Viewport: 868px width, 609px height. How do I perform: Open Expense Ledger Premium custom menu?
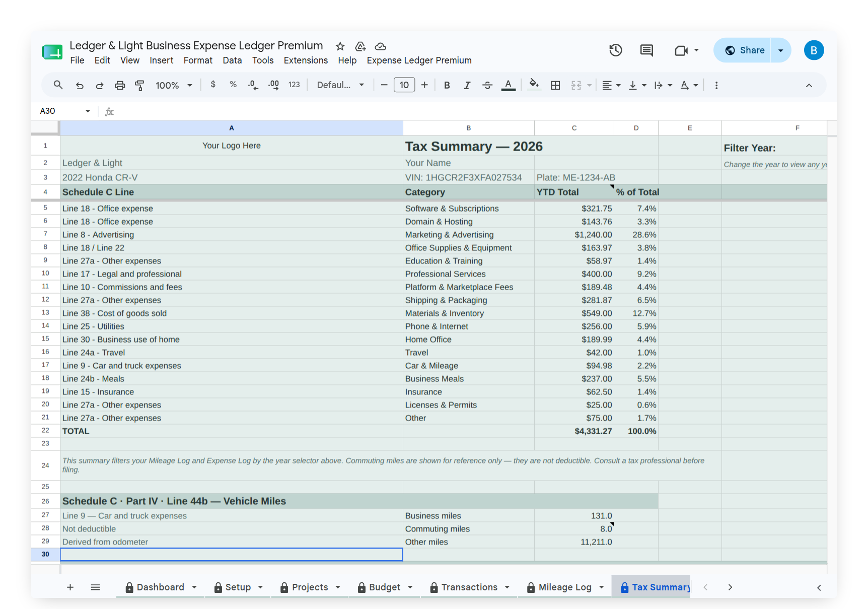(x=419, y=60)
